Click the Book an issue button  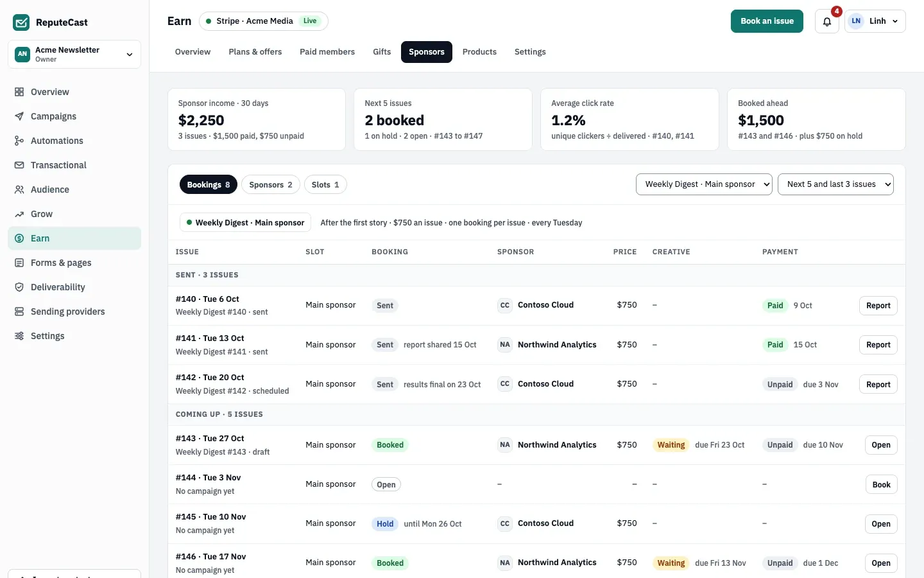point(767,21)
